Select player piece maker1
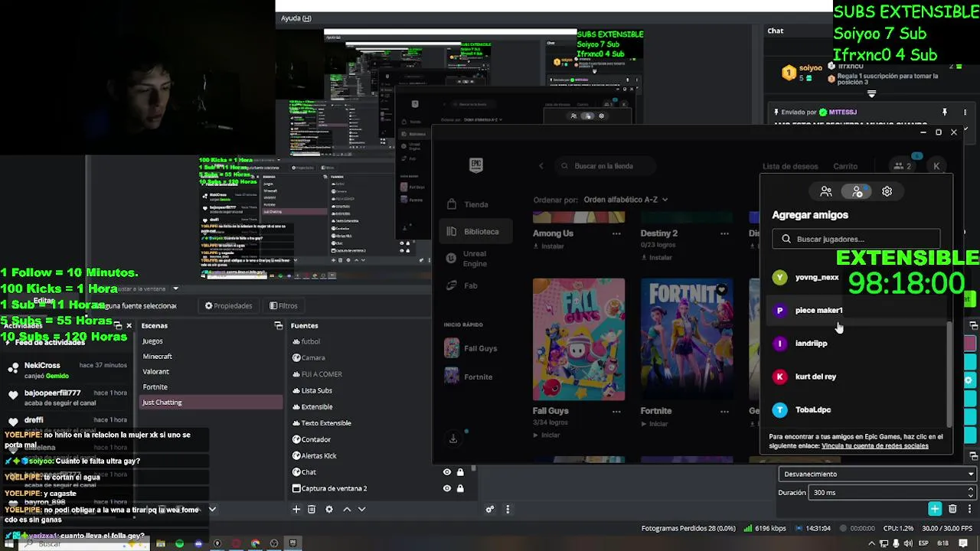This screenshot has height=551, width=980. 857,310
